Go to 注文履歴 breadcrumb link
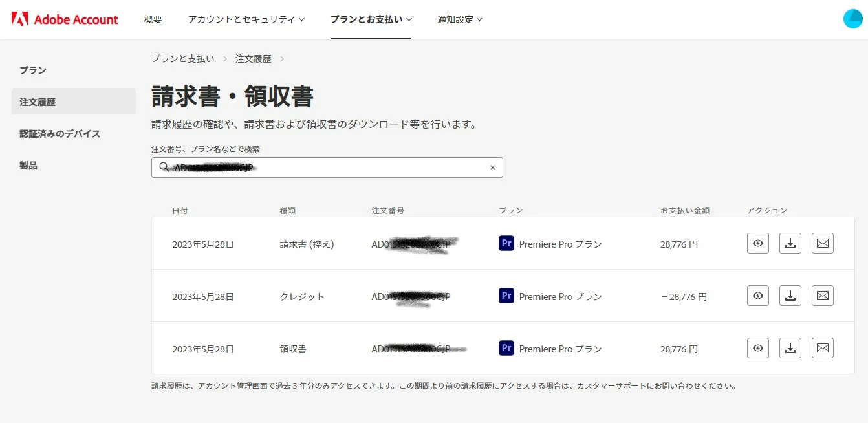The width and height of the screenshot is (868, 423). 254,59
